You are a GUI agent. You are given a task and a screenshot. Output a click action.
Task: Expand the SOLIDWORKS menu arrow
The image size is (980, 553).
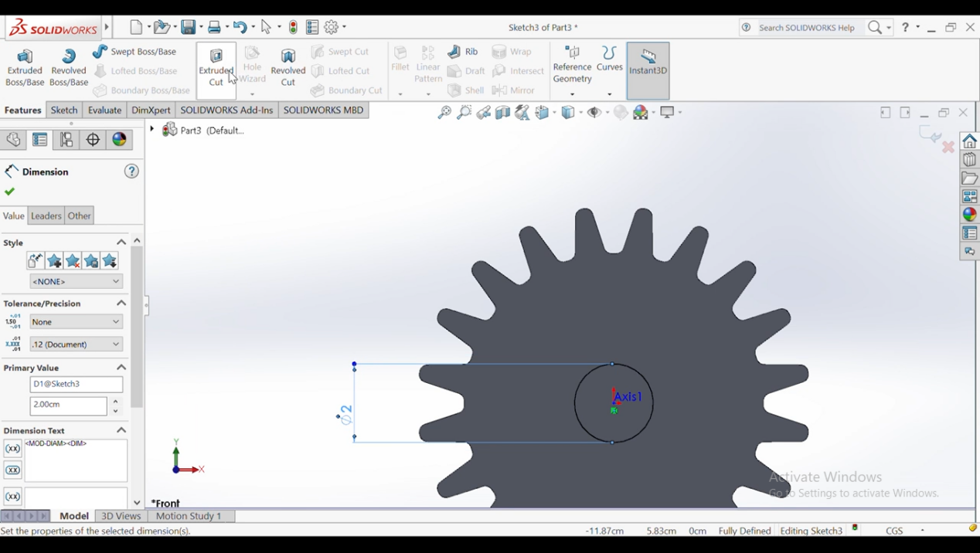coord(107,28)
